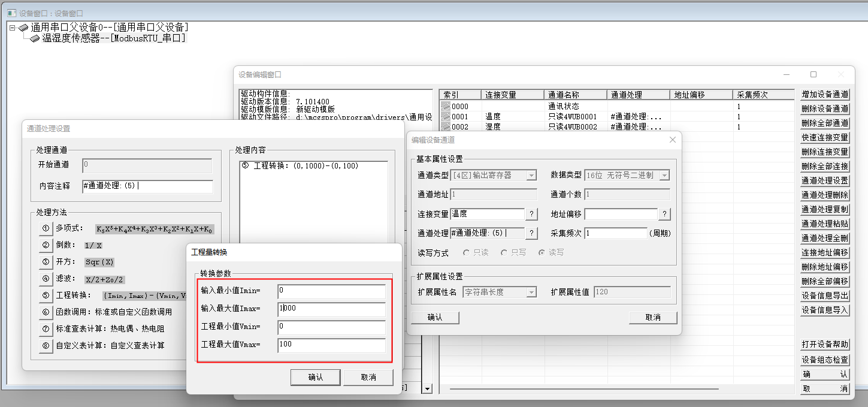Screen dimensions: 868x407
Task: Select the ⑦ standard lookup table button
Action: coord(46,329)
